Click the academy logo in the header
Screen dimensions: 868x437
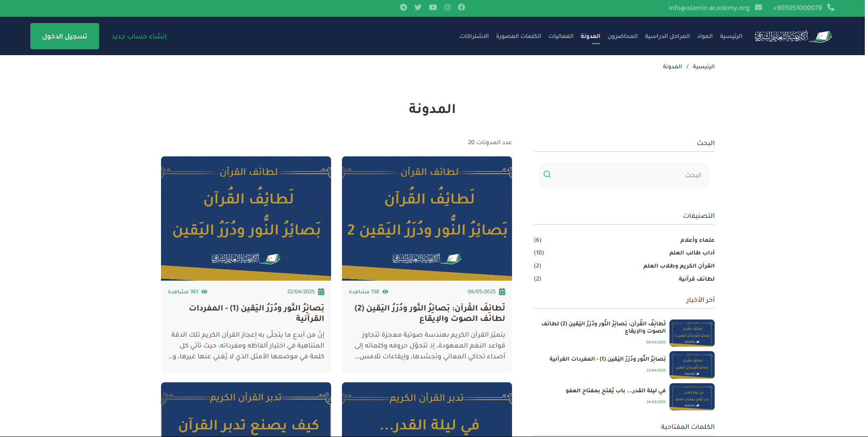(793, 36)
